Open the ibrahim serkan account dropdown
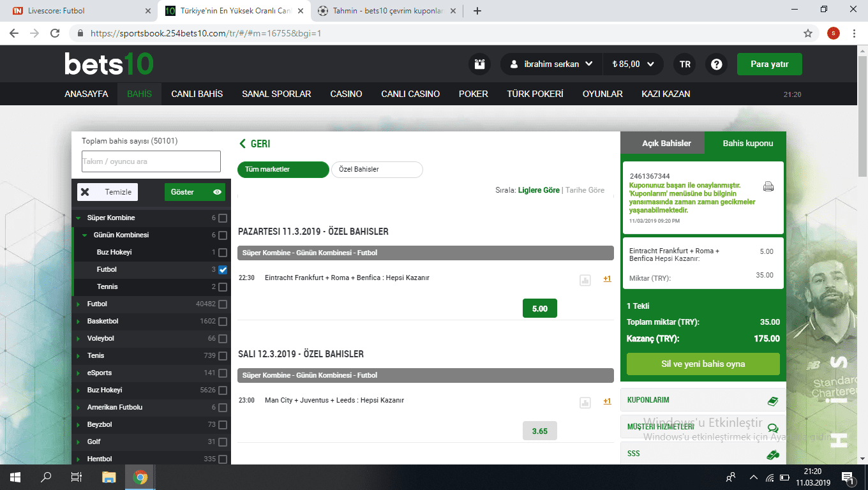The image size is (868, 490). click(x=551, y=64)
